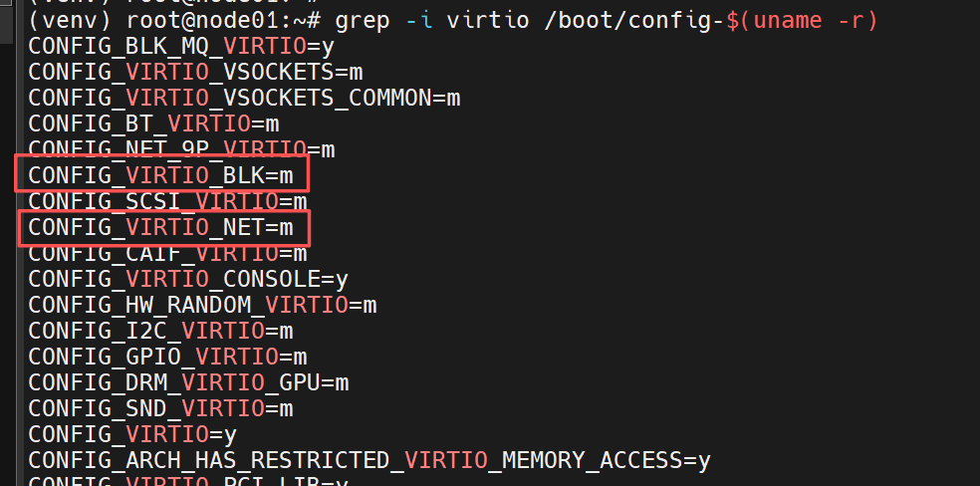Click the CONFIG_HW_RANDOM_VIRTIO=m line
The height and width of the screenshot is (486, 980).
coord(202,305)
